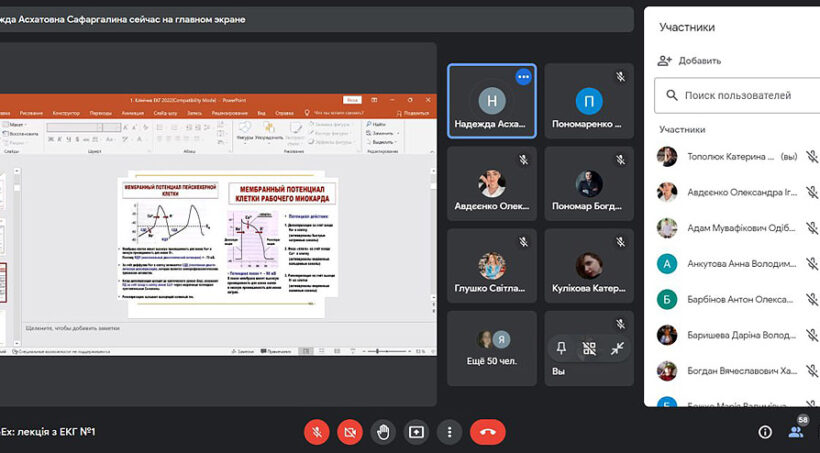Adjust the PowerPoint zoom slider
Viewport: 820px width, 453px height.
pos(388,352)
